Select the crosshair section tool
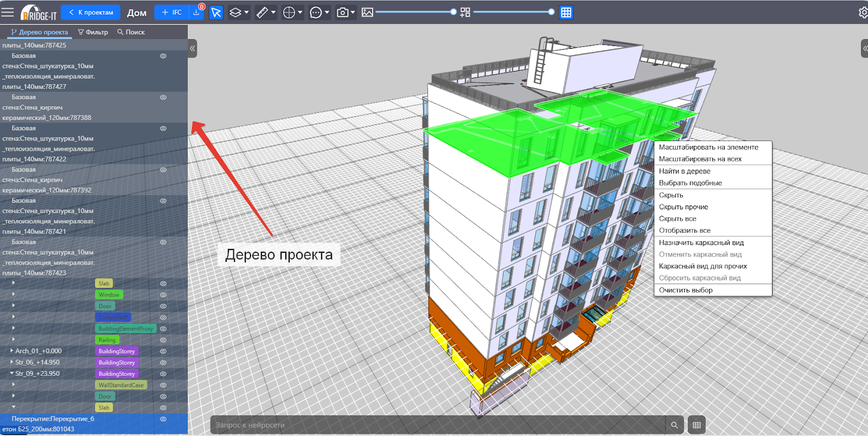This screenshot has width=868, height=436. (x=292, y=12)
